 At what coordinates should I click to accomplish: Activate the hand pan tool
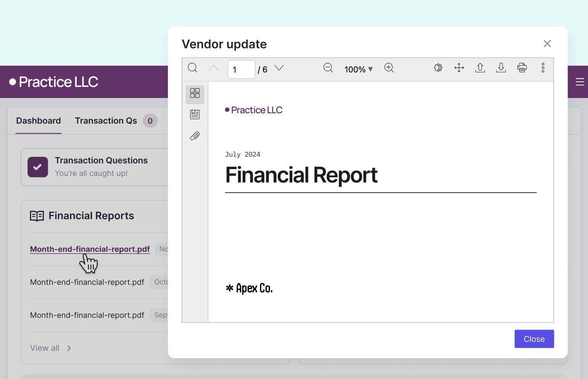(459, 68)
